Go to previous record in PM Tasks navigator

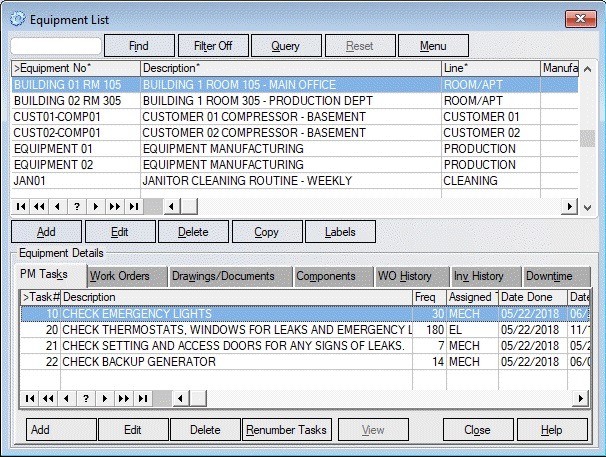66,398
